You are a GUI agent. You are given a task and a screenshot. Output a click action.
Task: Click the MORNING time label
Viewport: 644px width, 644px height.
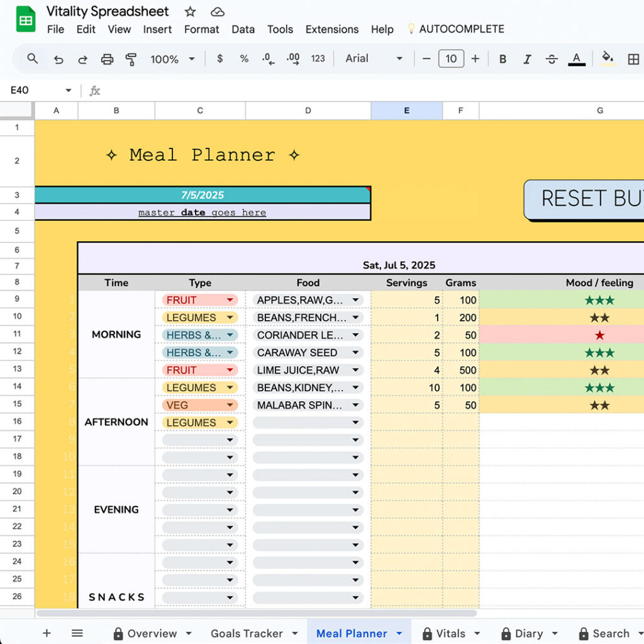pos(116,335)
